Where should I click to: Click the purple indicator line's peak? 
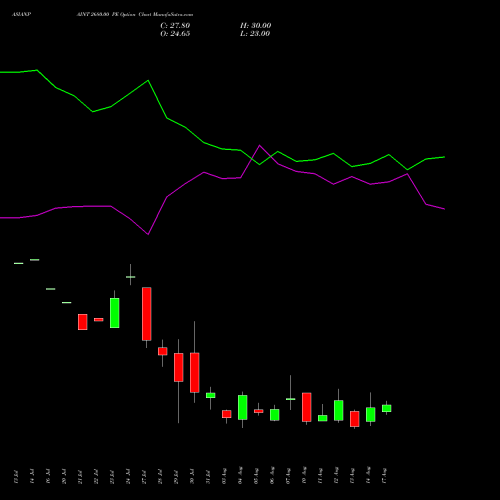coord(260,145)
